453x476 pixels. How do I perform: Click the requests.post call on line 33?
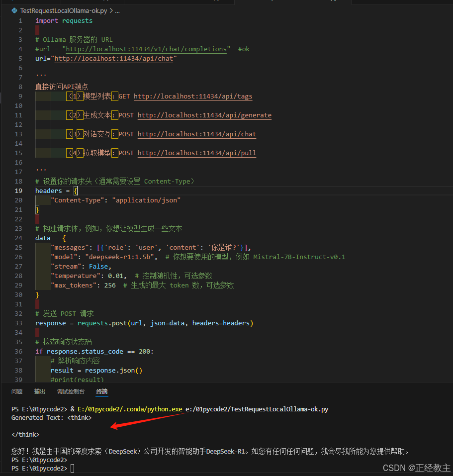click(x=166, y=323)
